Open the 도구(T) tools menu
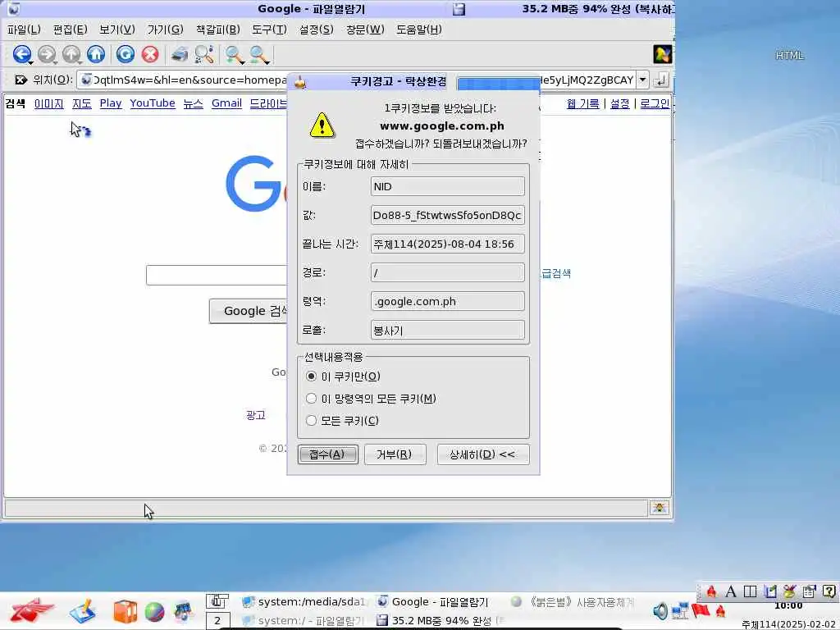 (269, 30)
